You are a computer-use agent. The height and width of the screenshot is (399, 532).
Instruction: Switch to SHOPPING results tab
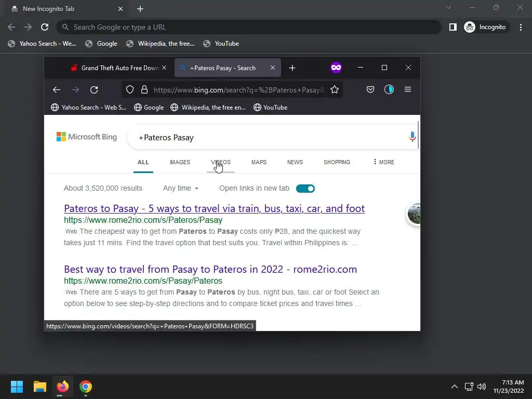pyautogui.click(x=337, y=162)
